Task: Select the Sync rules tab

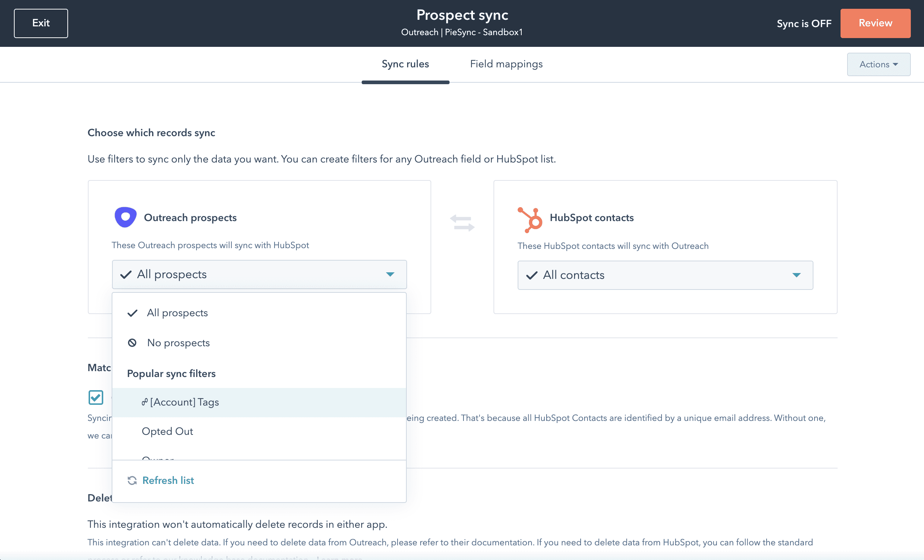Action: (405, 64)
